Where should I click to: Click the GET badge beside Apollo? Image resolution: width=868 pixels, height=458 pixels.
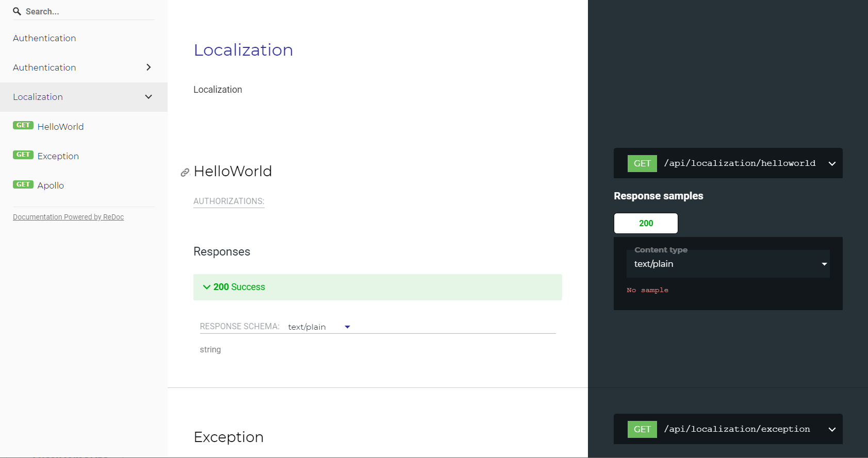pos(23,184)
